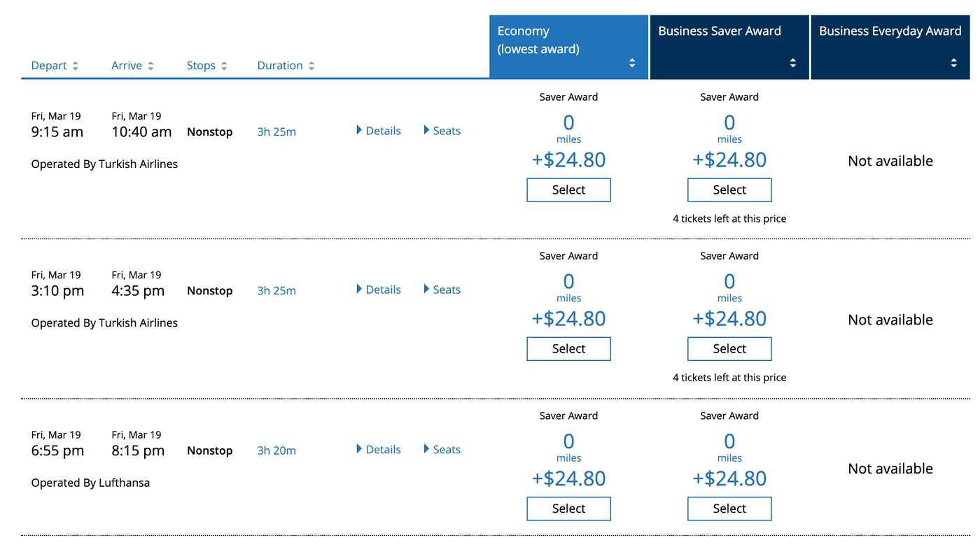Expand Seats for the 3:10 pm flight
The image size is (980, 547).
tap(446, 289)
